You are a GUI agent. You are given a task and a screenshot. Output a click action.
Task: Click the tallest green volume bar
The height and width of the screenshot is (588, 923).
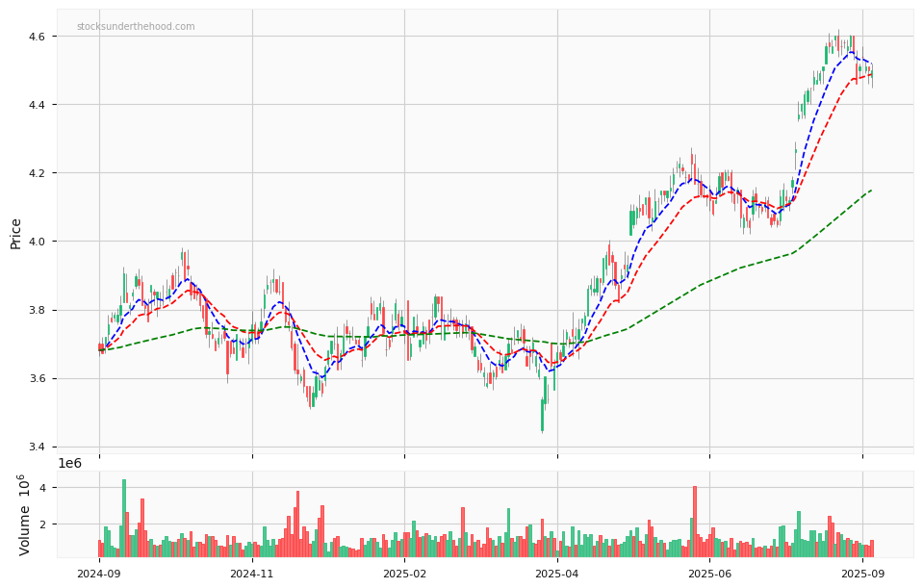[x=124, y=518]
